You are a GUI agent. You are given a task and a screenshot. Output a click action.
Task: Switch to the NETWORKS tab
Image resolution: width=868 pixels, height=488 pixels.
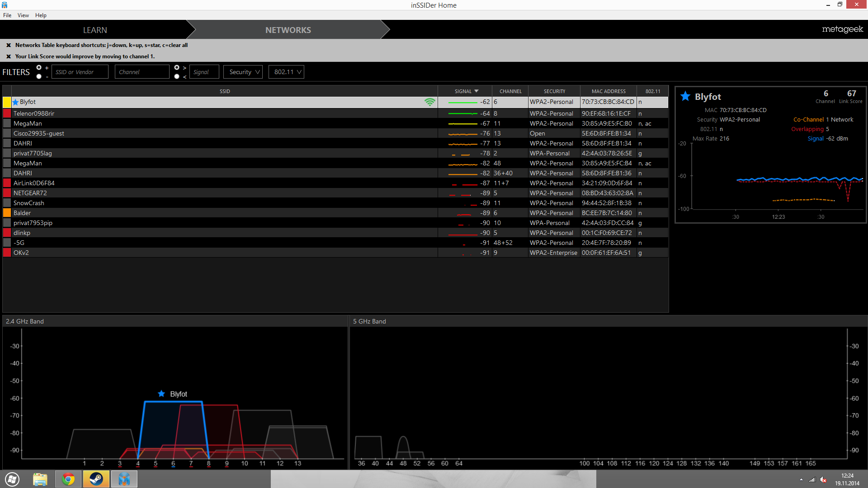(x=288, y=30)
